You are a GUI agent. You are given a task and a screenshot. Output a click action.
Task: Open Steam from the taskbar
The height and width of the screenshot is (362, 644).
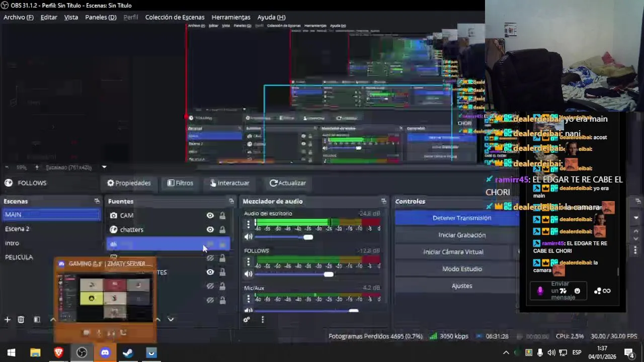coord(128,352)
